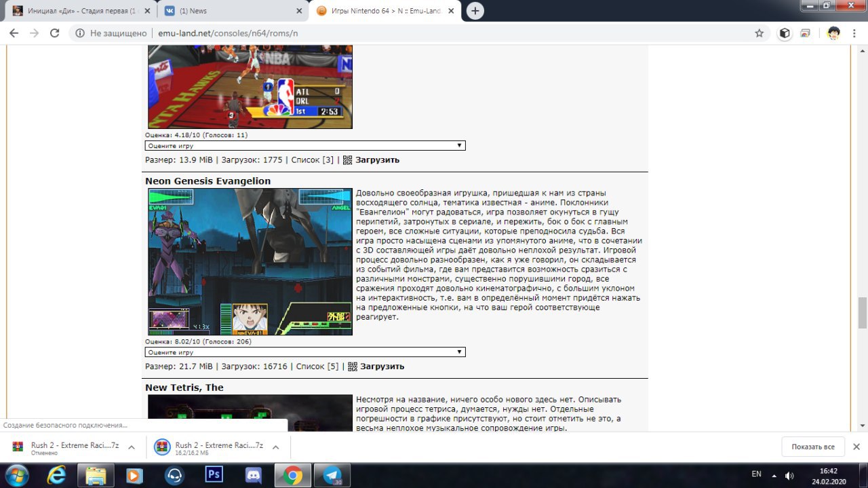Close the downloads bar
This screenshot has width=868, height=488.
[x=856, y=447]
